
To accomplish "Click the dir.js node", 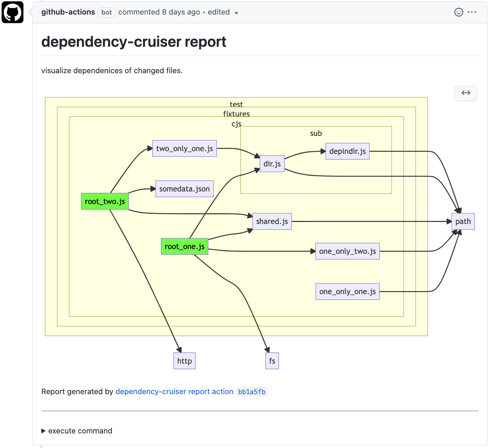I will point(272,164).
